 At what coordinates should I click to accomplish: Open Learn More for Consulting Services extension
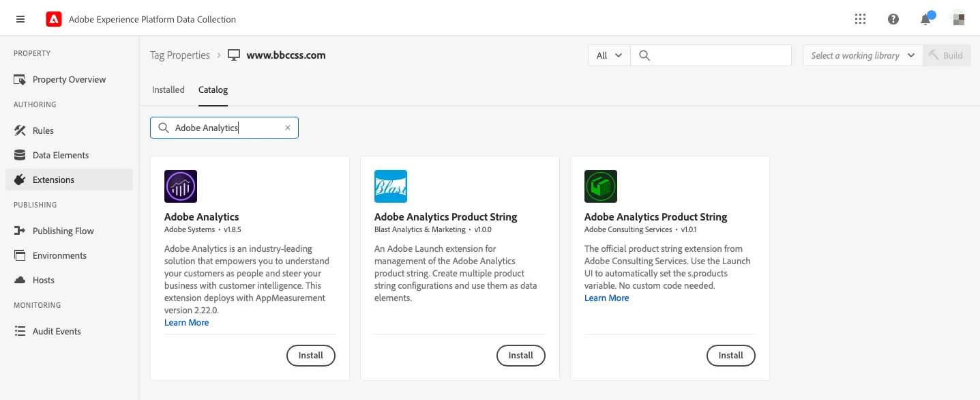pyautogui.click(x=607, y=298)
